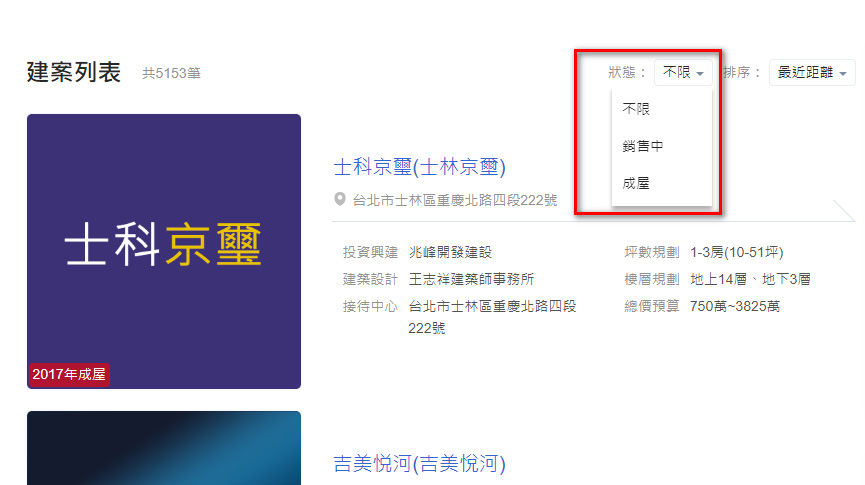Click the 坪數規劃 label
Image resolution: width=865 pixels, height=485 pixels.
pos(652,252)
